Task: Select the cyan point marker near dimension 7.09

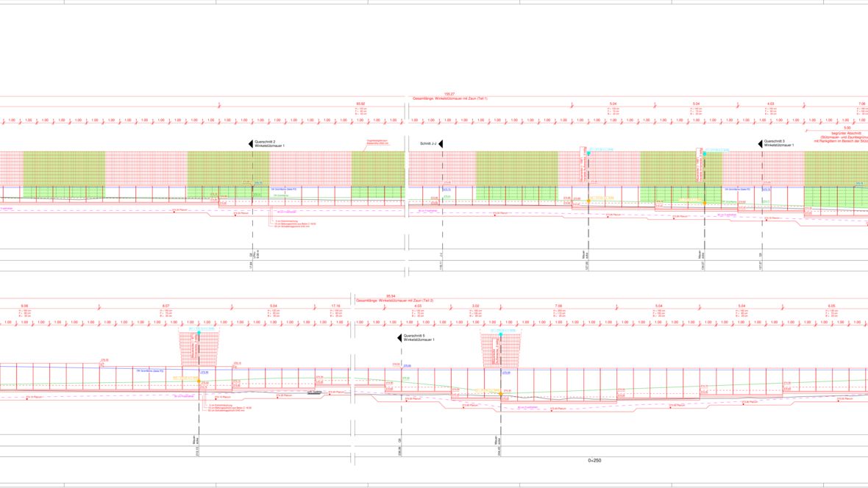Action: 501,335
